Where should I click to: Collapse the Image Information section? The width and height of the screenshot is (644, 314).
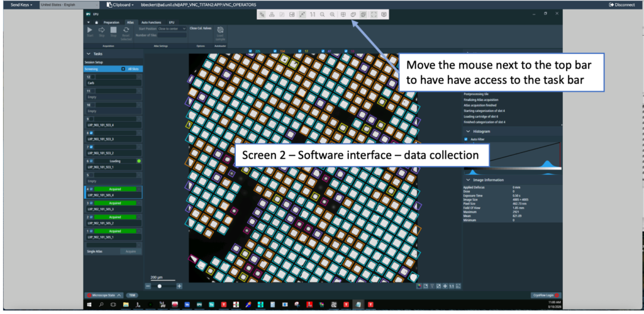click(468, 180)
